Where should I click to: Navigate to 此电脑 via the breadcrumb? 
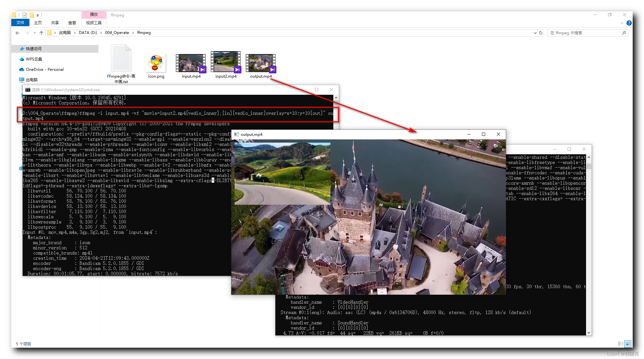point(66,33)
